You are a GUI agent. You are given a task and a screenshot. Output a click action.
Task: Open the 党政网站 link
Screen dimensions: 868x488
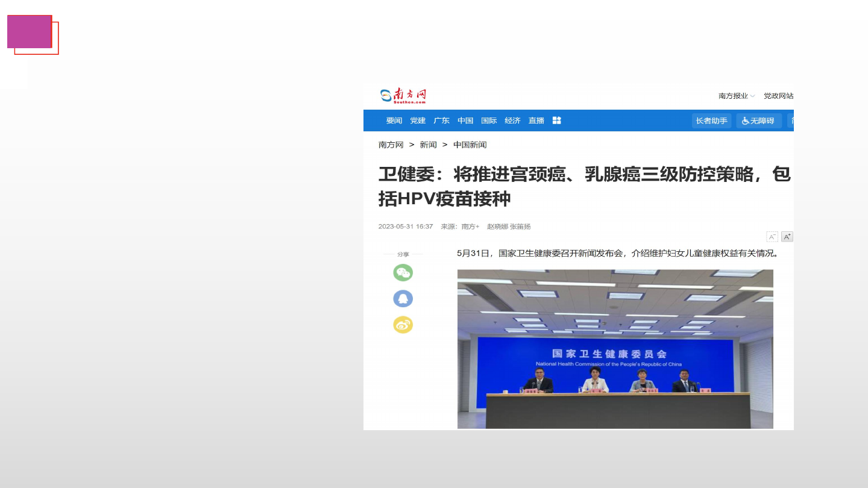coord(778,96)
